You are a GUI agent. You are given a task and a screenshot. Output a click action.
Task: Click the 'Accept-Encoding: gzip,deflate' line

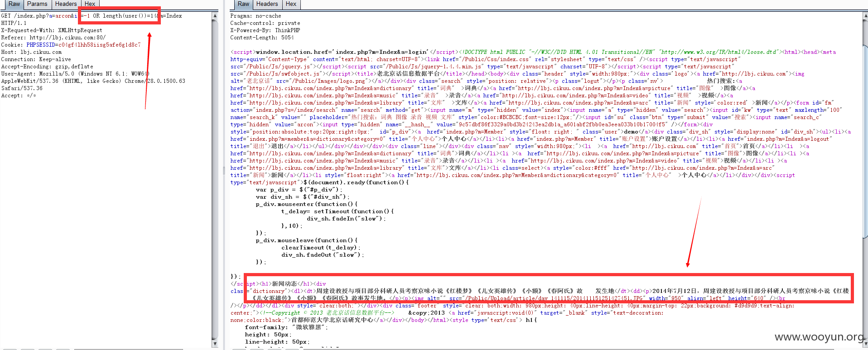[x=47, y=67]
